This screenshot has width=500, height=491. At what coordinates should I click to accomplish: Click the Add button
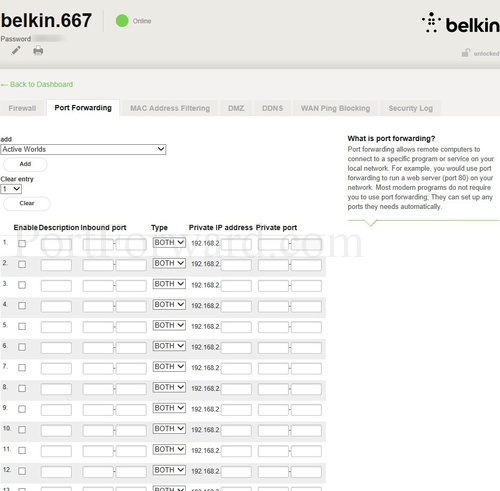coord(25,164)
